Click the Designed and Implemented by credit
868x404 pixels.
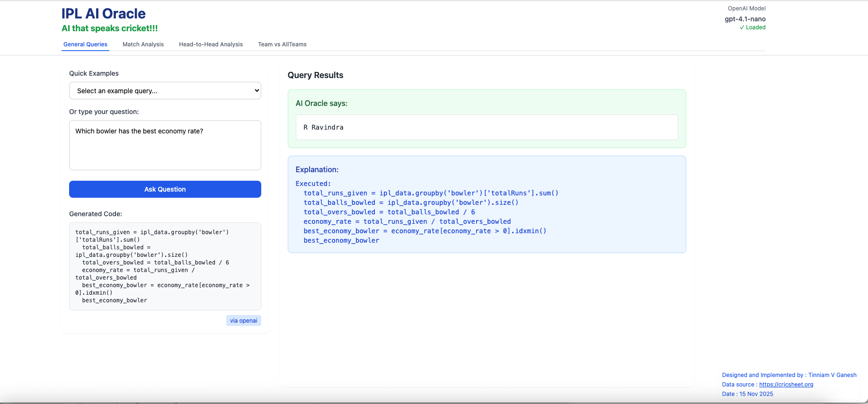tap(789, 375)
